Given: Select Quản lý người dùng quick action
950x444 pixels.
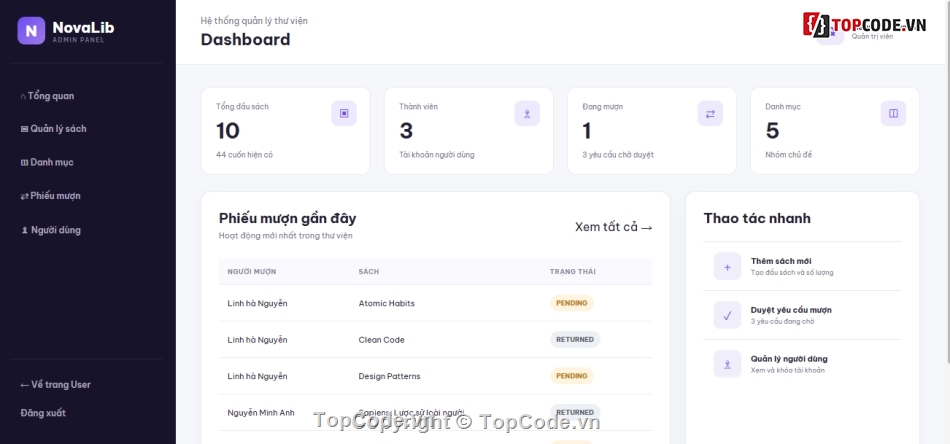Looking at the screenshot, I should point(803,364).
